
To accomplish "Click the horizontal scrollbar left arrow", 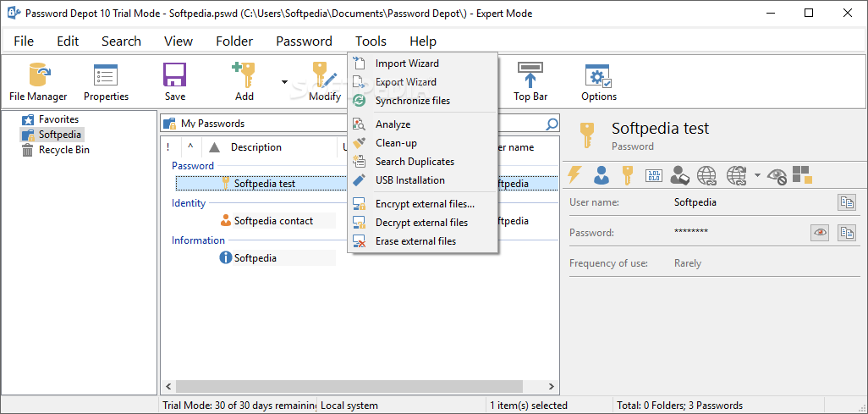I will 169,386.
